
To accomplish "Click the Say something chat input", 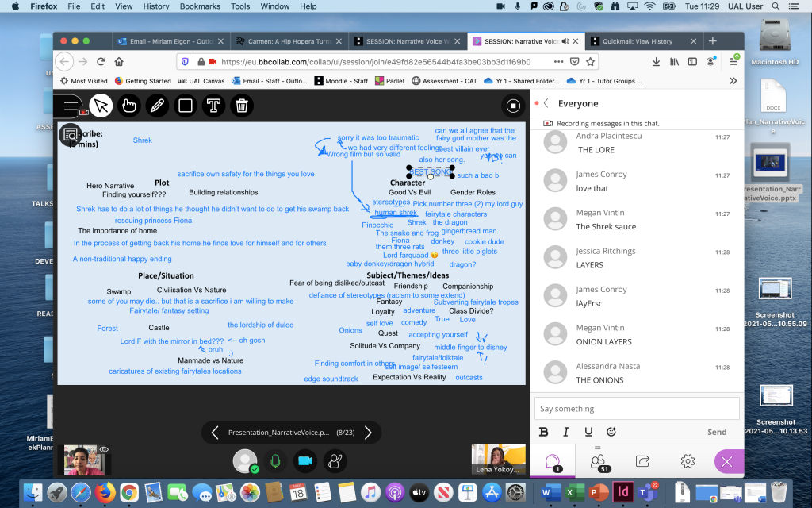I will 637,409.
